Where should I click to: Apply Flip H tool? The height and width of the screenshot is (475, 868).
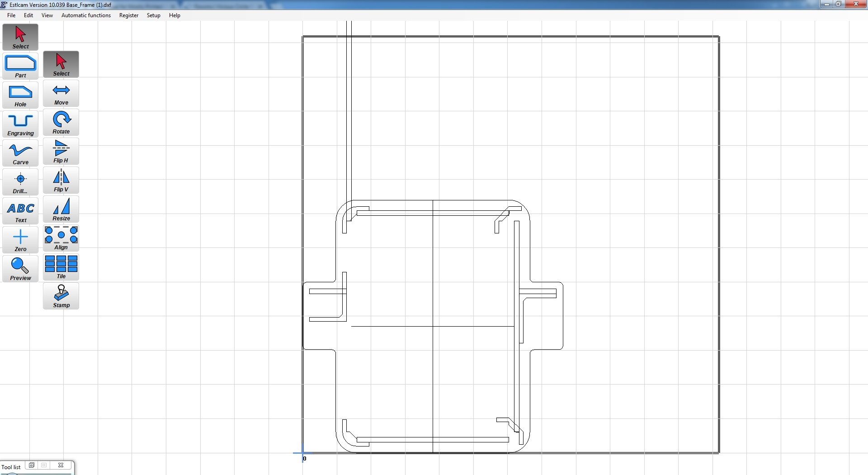point(61,151)
